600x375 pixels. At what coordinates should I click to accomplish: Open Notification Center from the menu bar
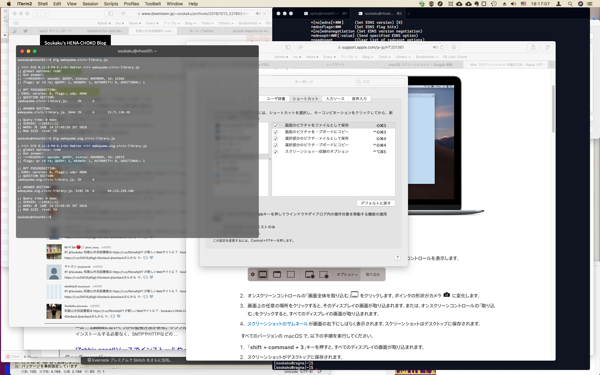[591, 3]
